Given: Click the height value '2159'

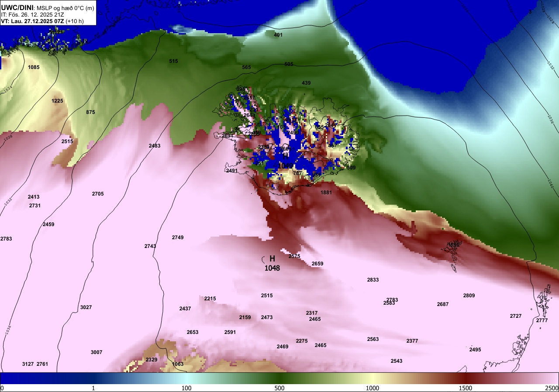Looking at the screenshot, I should [245, 317].
